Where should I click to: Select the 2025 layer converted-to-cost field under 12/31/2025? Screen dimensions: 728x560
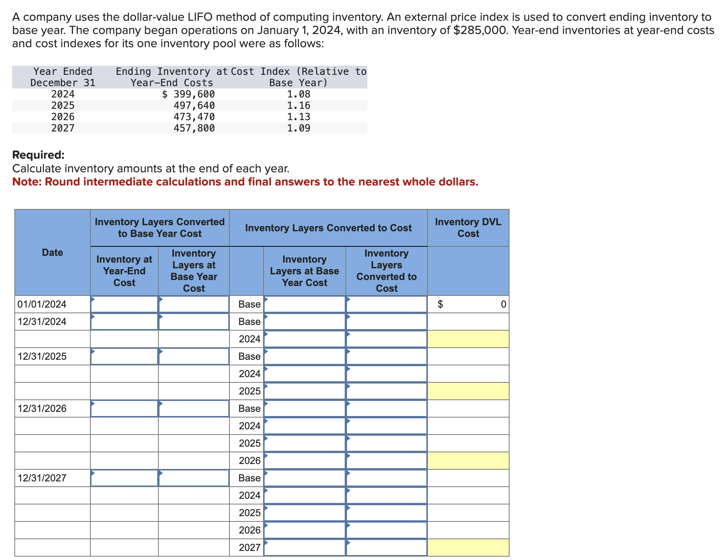(x=386, y=391)
